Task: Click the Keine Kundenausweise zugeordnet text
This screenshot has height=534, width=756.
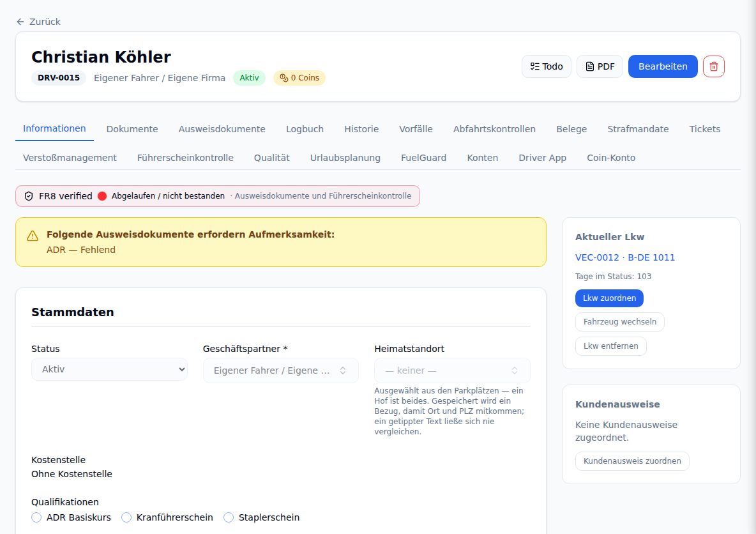Action: pyautogui.click(x=626, y=431)
